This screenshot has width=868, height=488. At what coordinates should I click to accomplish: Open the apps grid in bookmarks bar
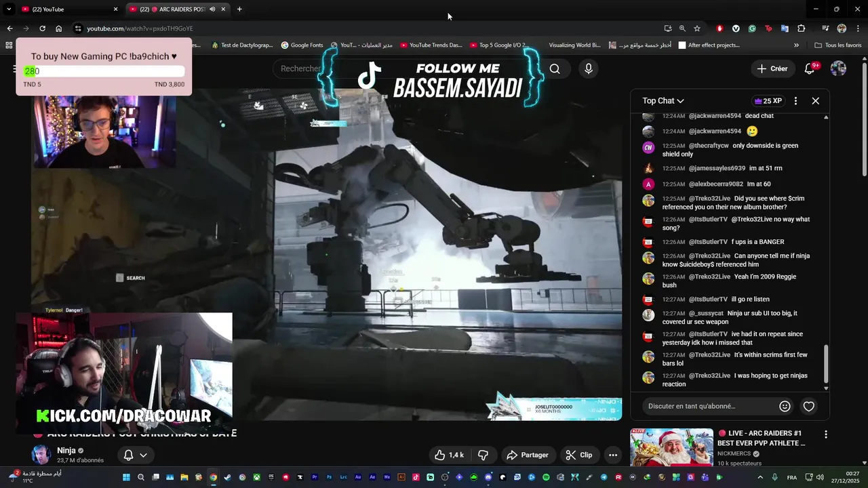tap(9, 45)
